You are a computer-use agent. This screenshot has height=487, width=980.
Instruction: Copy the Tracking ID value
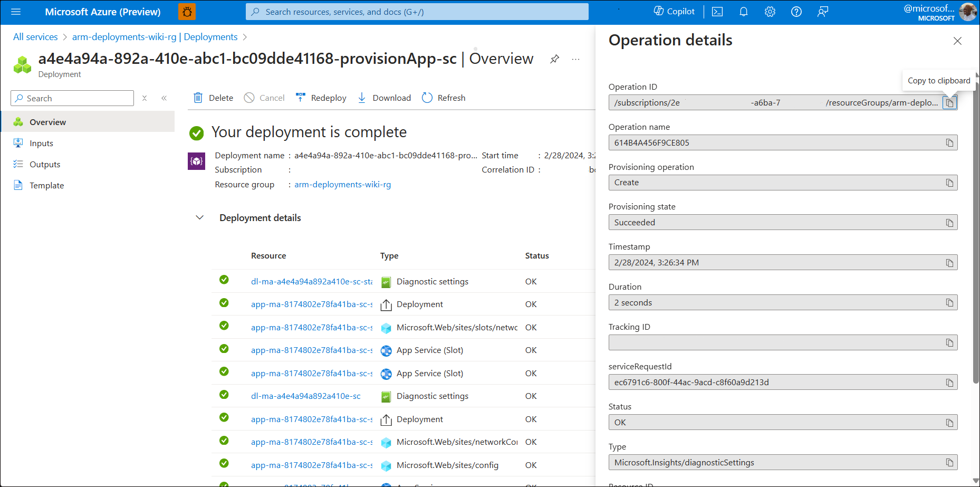coord(949,343)
